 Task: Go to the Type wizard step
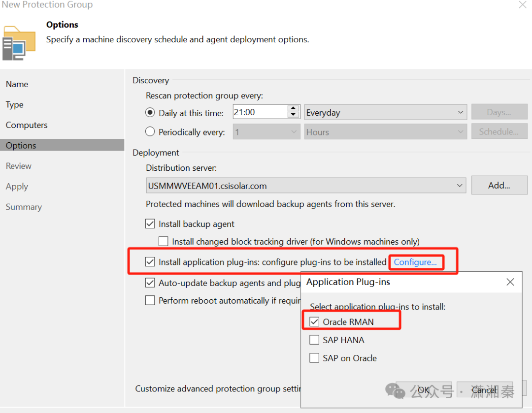pos(15,104)
